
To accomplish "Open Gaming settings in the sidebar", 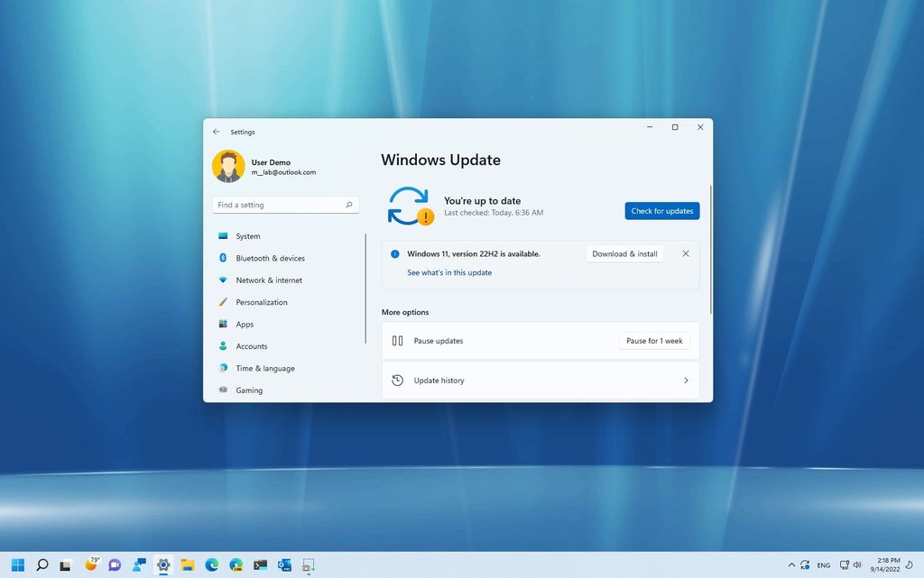I will pyautogui.click(x=249, y=390).
